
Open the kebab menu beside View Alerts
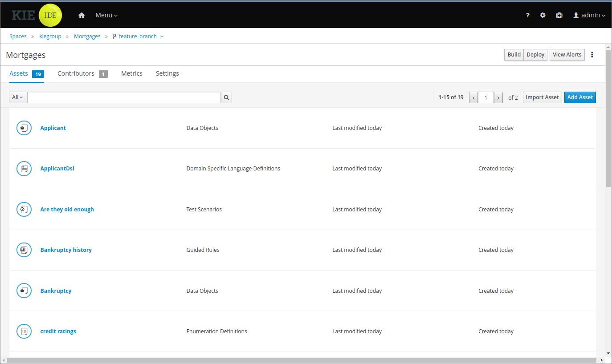pos(592,55)
